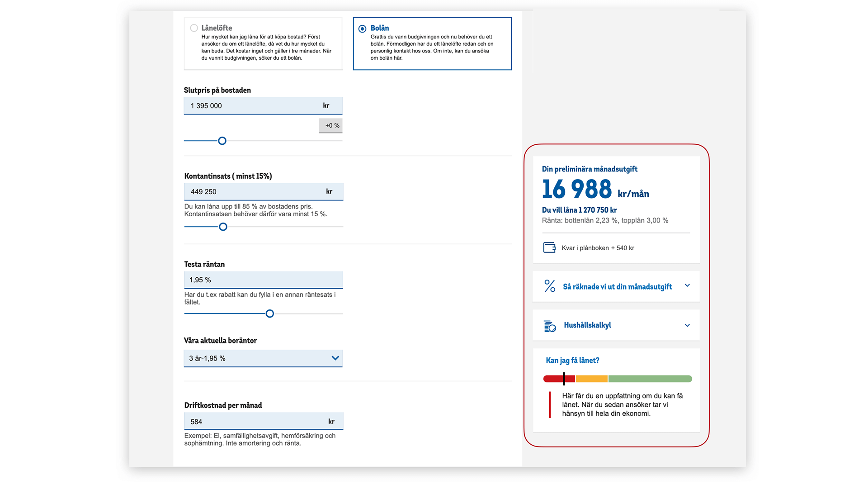This screenshot has width=868, height=485.
Task: Open the Våra aktuella boräntor dropdown
Action: [263, 358]
